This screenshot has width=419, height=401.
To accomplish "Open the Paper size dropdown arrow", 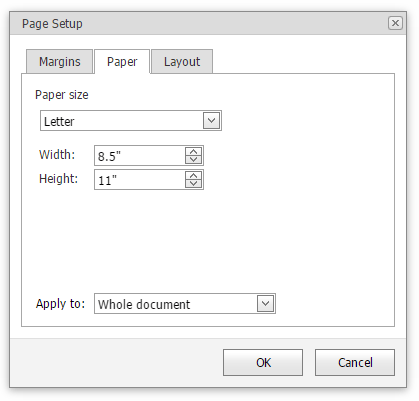I will (x=211, y=121).
